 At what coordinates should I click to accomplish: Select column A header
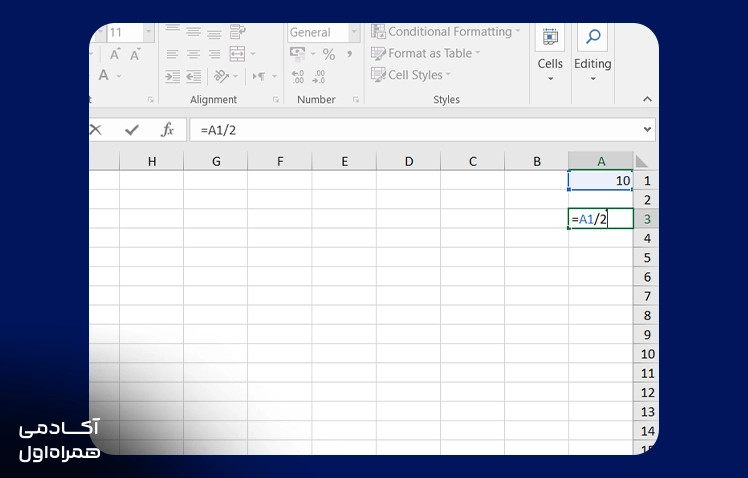click(601, 161)
